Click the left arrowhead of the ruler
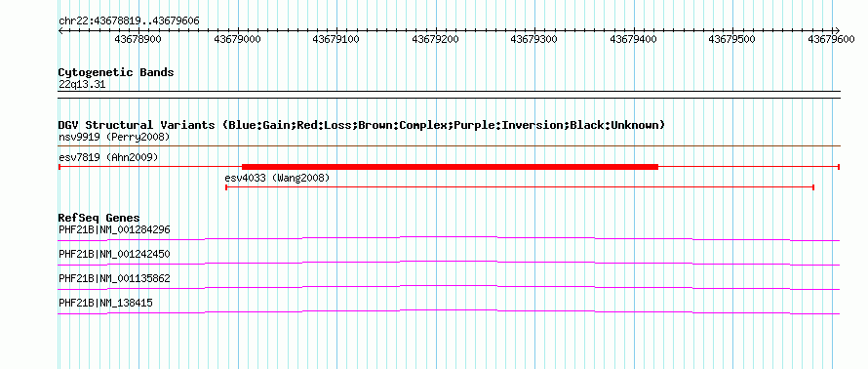This screenshot has height=369, width=868. click(60, 30)
